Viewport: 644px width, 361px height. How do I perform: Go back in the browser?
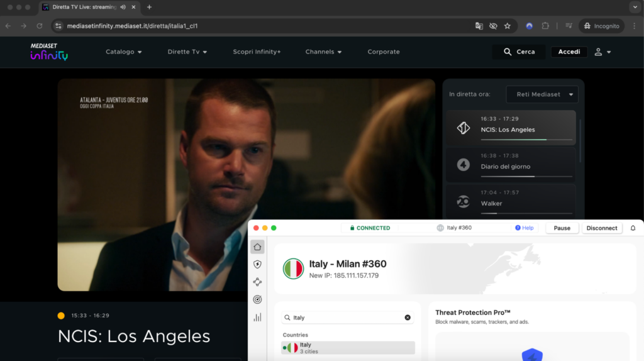click(x=8, y=26)
